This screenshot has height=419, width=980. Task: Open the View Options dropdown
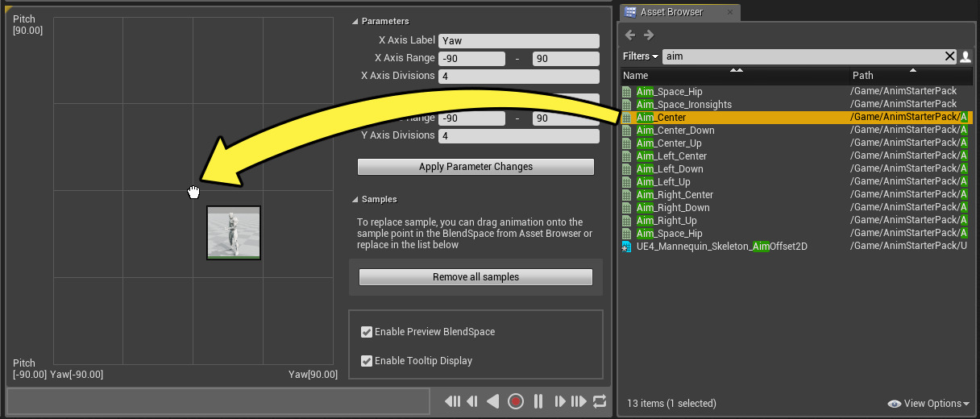[928, 404]
